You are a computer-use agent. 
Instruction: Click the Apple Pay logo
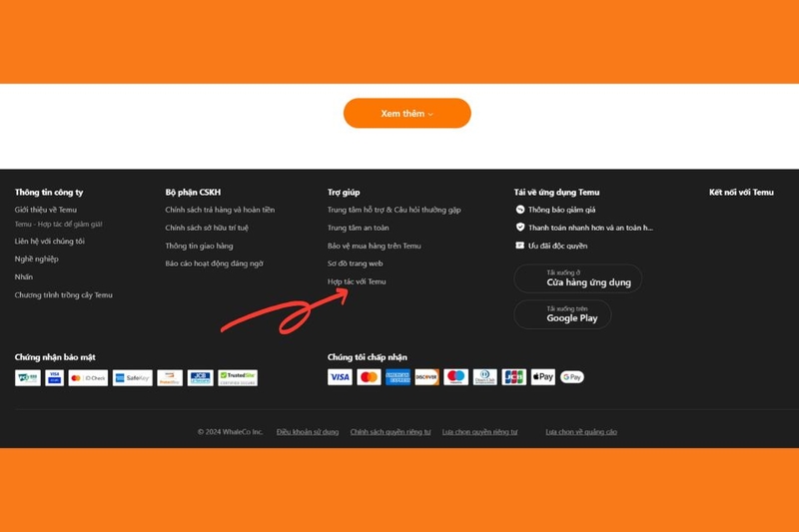(543, 377)
